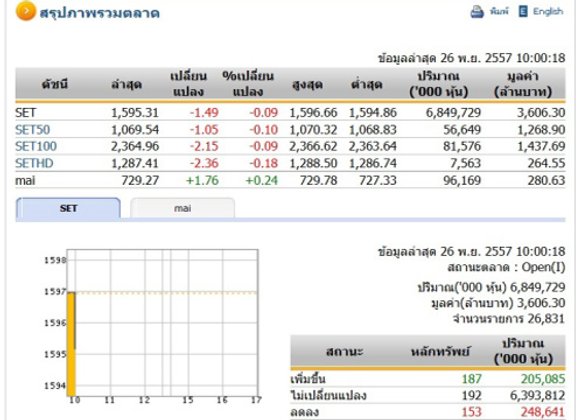
Task: Click SET high value 1,596.66
Action: [313, 113]
